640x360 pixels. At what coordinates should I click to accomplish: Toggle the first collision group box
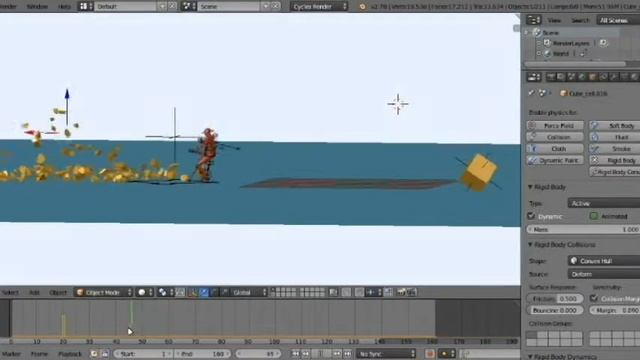(531, 335)
